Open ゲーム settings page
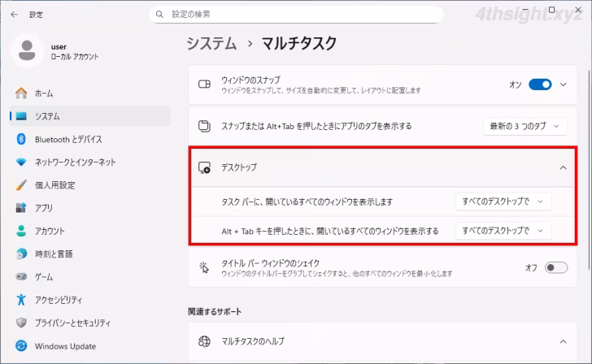Screen dimensions: 592x364 click(89, 277)
